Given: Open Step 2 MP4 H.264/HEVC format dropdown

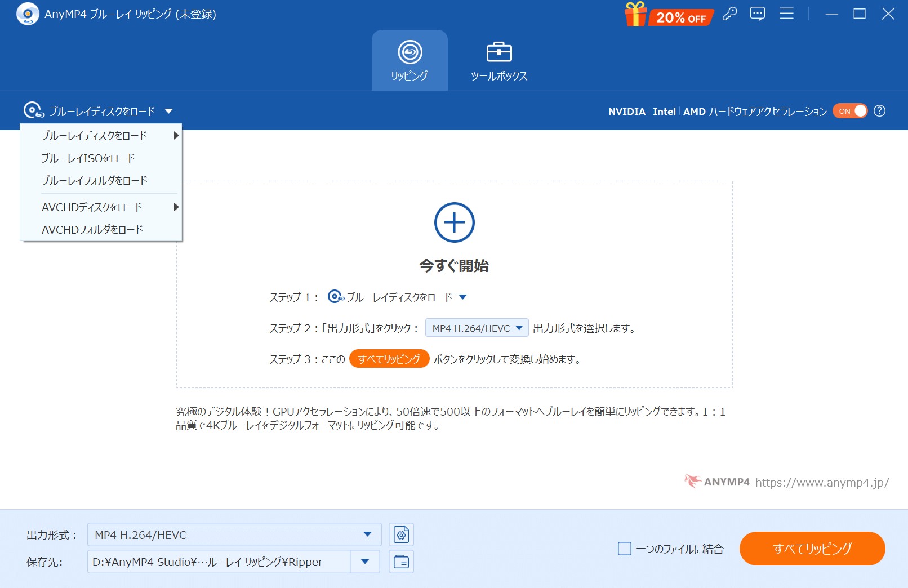Looking at the screenshot, I should (477, 328).
